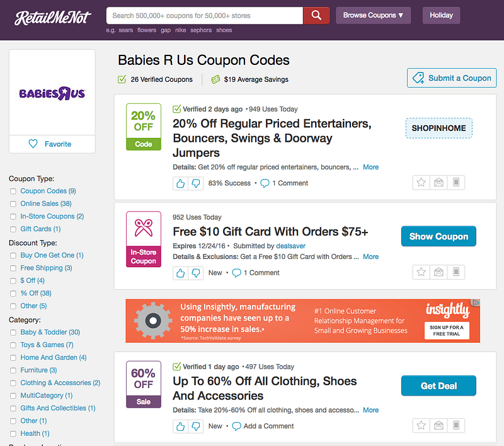Send SHOPINHOME coupon to phone icon
Image resolution: width=504 pixels, height=446 pixels.
(x=455, y=183)
